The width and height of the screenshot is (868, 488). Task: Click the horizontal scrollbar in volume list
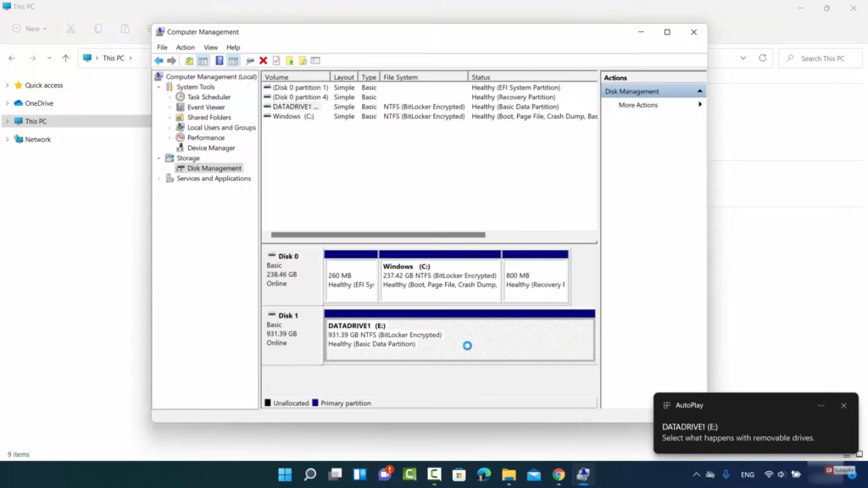377,235
